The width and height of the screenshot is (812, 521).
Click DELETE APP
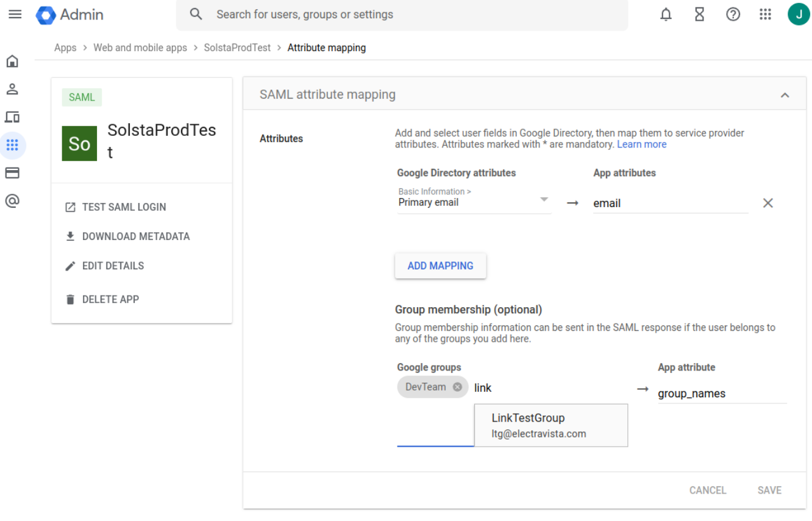102,299
